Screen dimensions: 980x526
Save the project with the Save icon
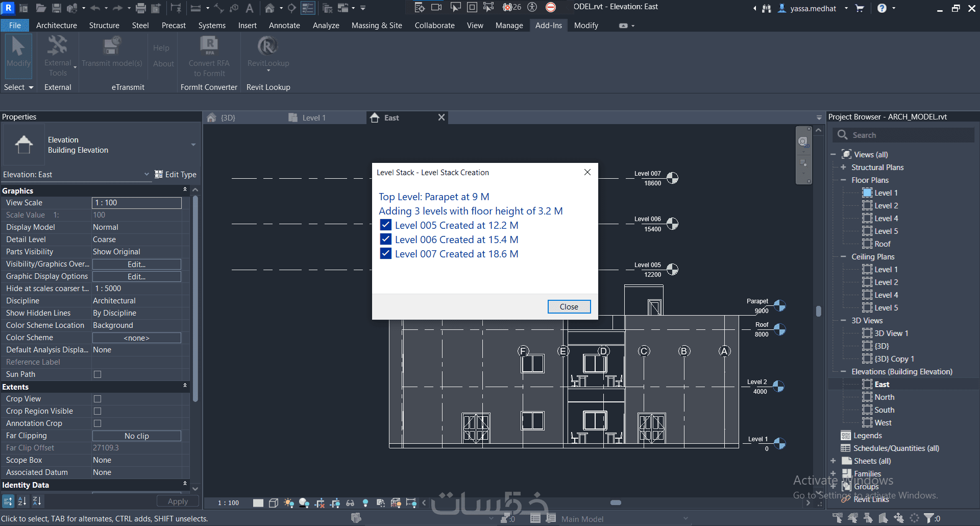(x=57, y=8)
